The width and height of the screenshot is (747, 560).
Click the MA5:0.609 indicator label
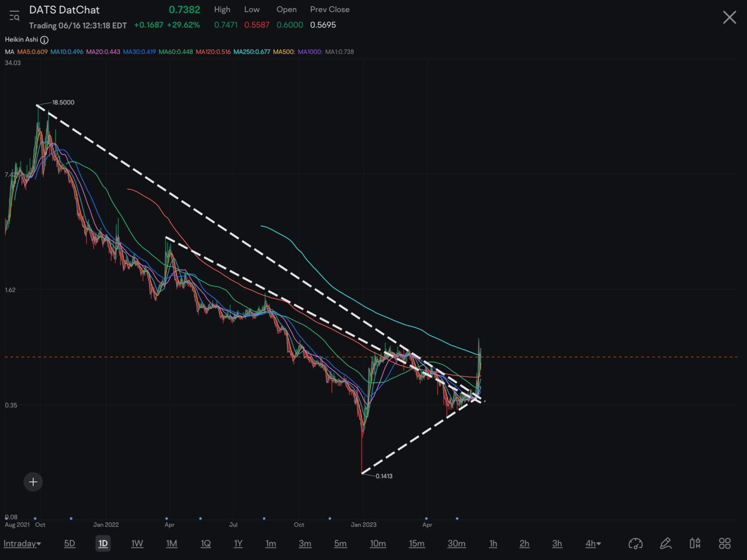(x=32, y=52)
